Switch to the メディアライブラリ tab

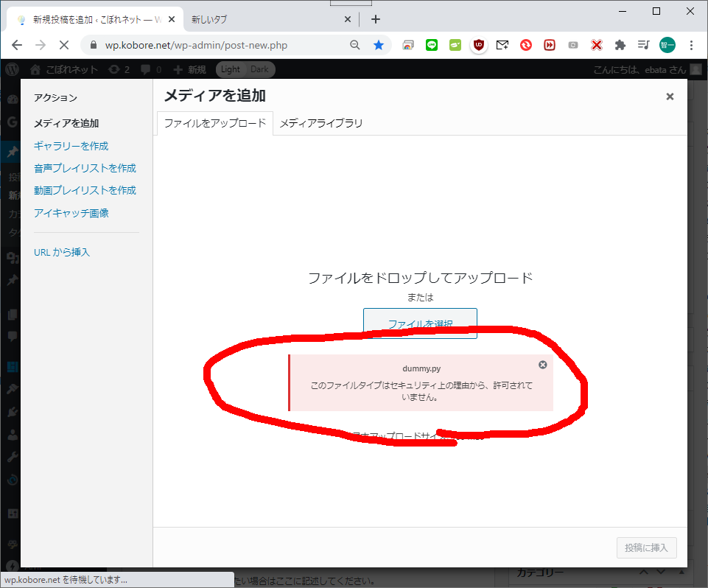pyautogui.click(x=321, y=123)
